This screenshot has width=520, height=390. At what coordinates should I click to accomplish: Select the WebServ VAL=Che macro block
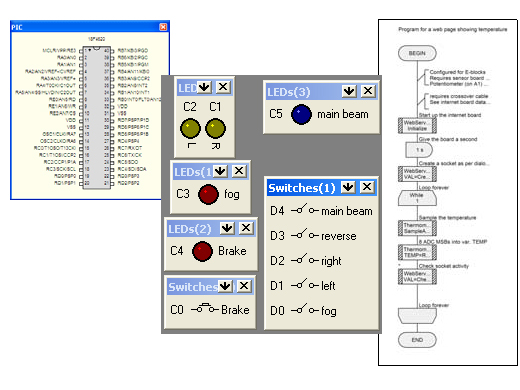pos(417,276)
